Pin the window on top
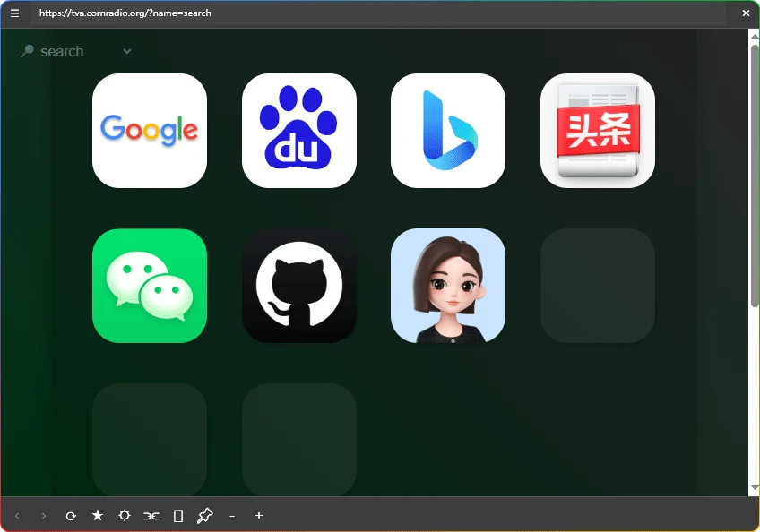Screen dimensions: 760x532 tap(205, 515)
